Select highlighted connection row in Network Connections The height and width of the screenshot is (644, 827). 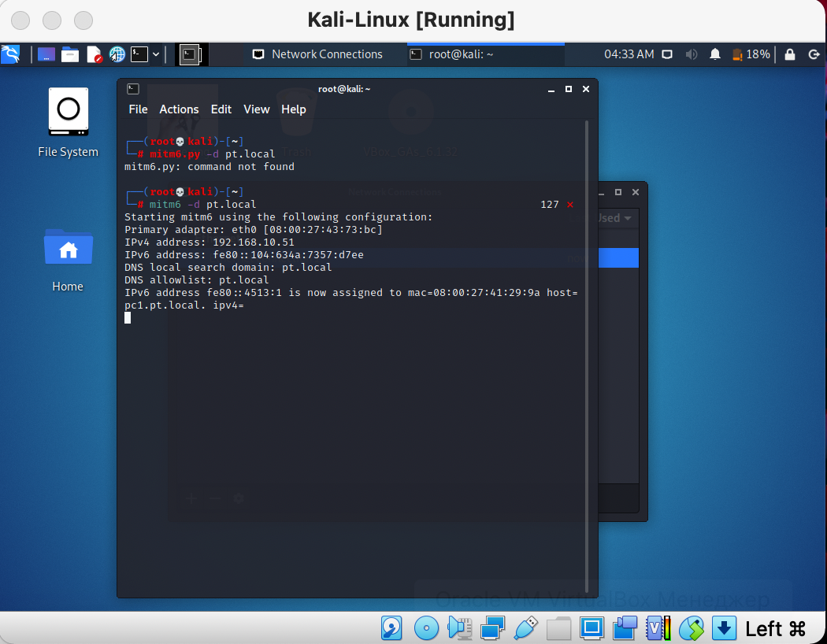(x=618, y=258)
